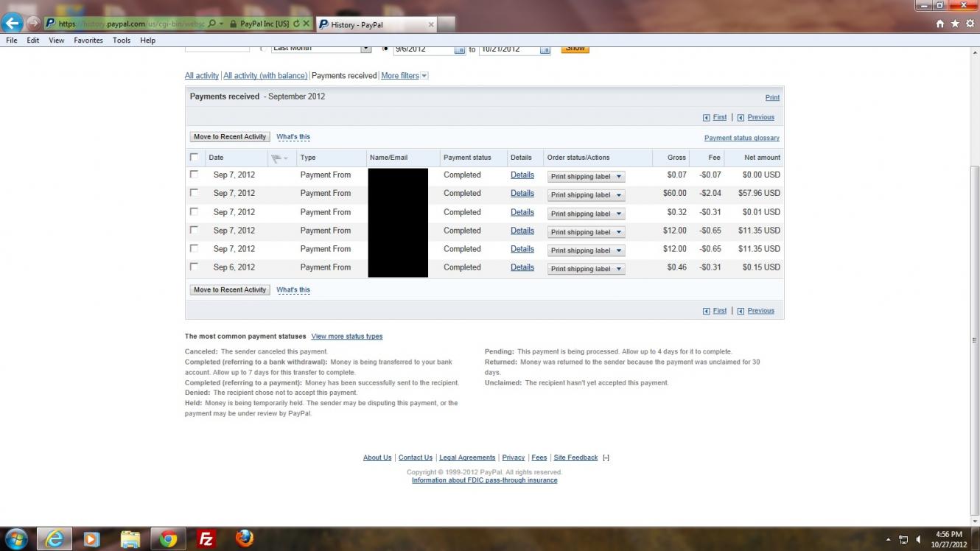Viewport: 980px width, 551px height.
Task: Collapse the footer with the [-] toggle
Action: coord(606,457)
